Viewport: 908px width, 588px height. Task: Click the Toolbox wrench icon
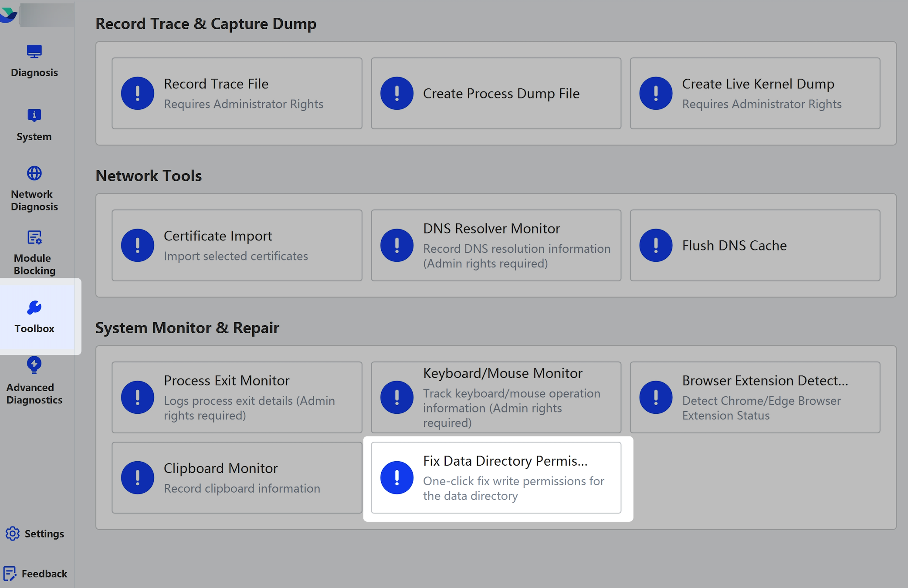[x=34, y=308]
